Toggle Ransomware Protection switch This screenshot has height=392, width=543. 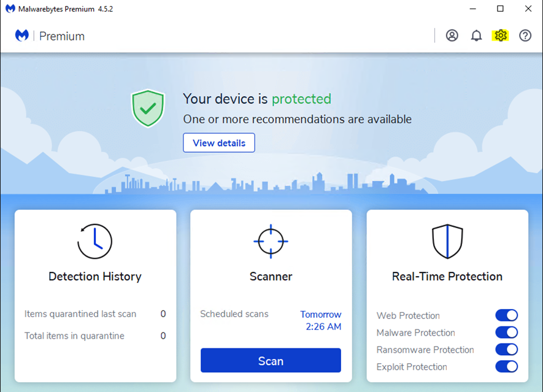point(506,350)
